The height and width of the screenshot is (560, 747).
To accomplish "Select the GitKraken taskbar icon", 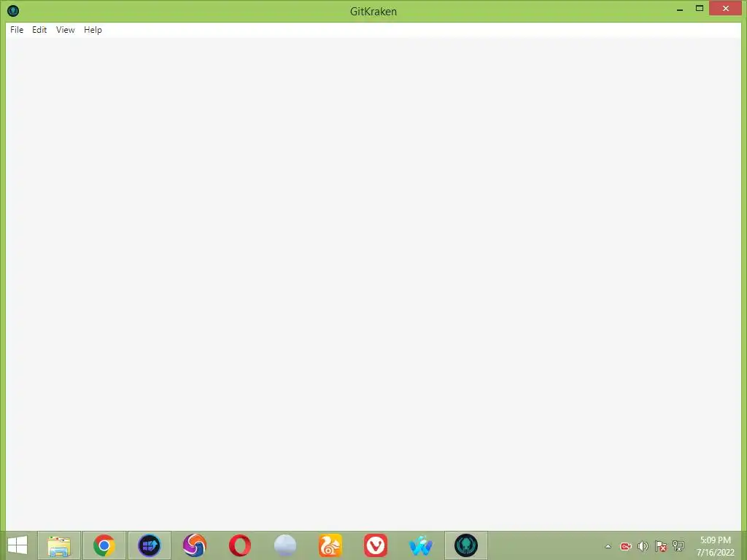I will (466, 545).
